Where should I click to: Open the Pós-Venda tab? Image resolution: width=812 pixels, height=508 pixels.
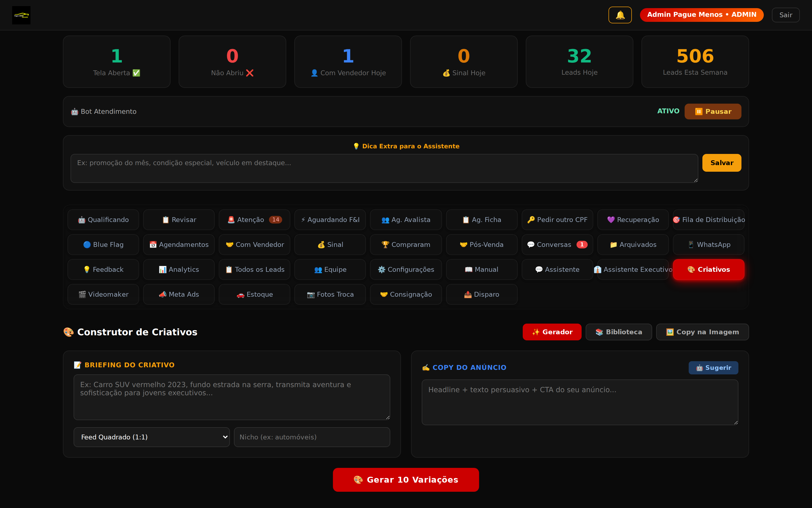click(x=482, y=245)
